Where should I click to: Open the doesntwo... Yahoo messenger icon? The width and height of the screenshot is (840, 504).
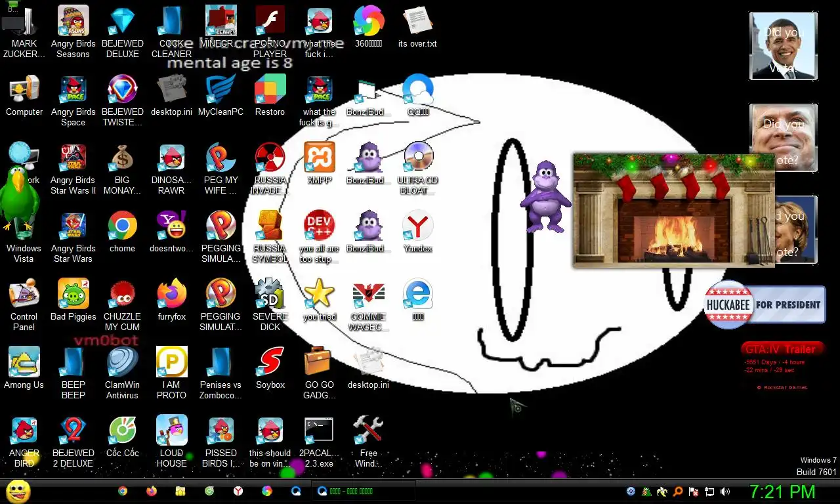171,232
